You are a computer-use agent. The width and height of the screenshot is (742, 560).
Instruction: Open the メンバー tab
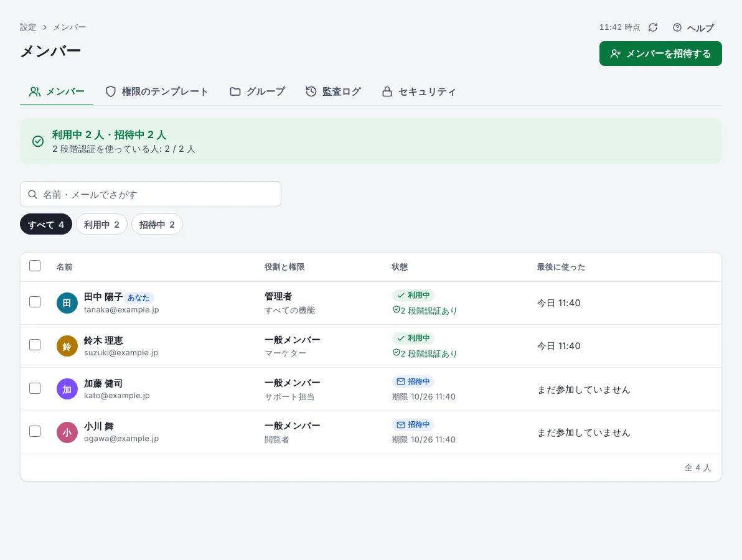tap(57, 91)
